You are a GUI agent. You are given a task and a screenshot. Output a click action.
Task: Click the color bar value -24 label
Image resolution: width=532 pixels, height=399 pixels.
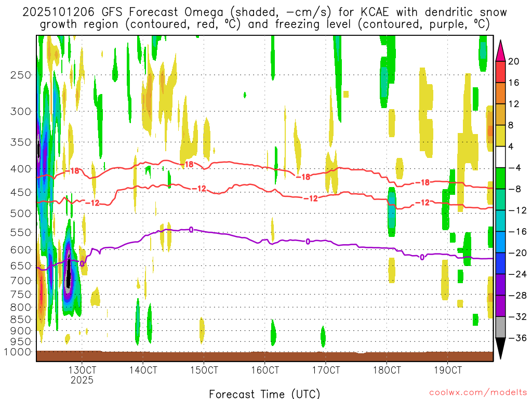point(517,274)
